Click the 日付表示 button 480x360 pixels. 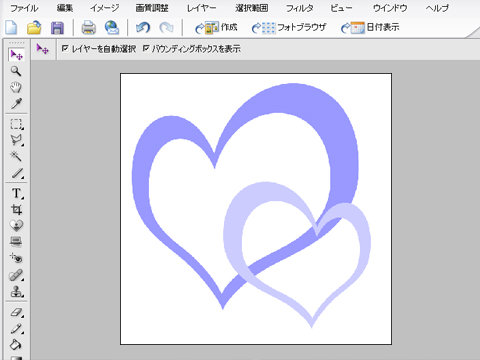pos(370,28)
